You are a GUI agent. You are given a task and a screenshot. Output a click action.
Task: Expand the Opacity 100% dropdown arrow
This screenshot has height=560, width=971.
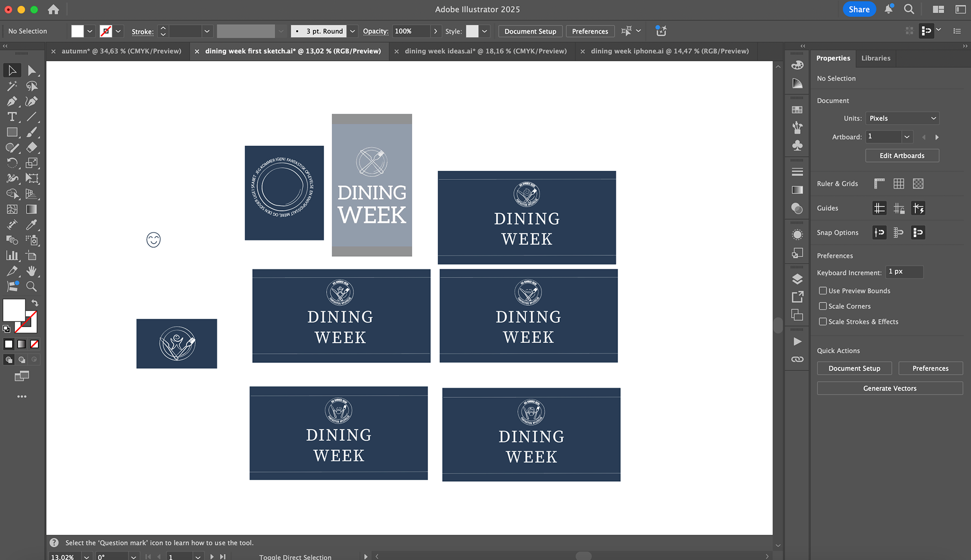pos(435,31)
